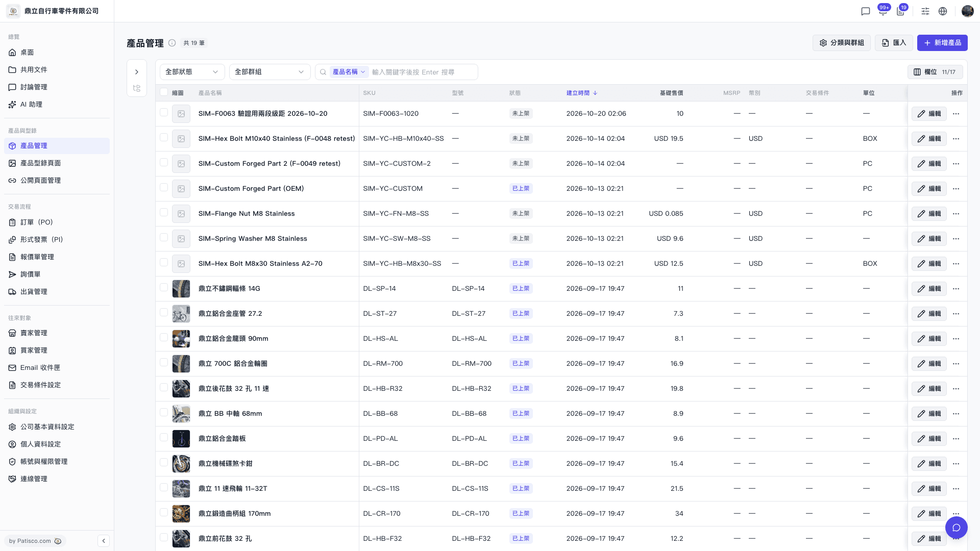Open more actions for SIM-Spring Washer M8 row
This screenshot has width=980, height=551.
point(956,239)
